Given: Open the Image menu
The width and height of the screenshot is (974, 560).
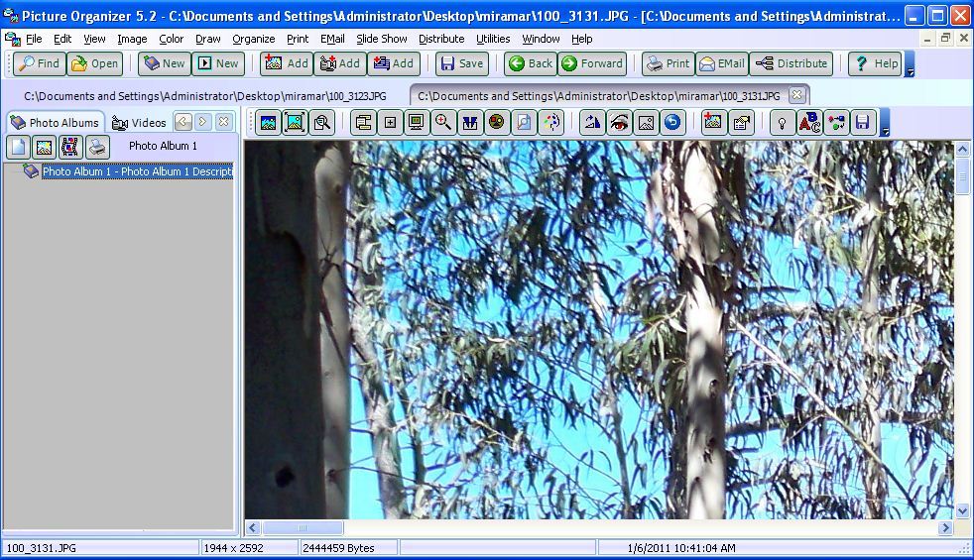Looking at the screenshot, I should pyautogui.click(x=132, y=39).
